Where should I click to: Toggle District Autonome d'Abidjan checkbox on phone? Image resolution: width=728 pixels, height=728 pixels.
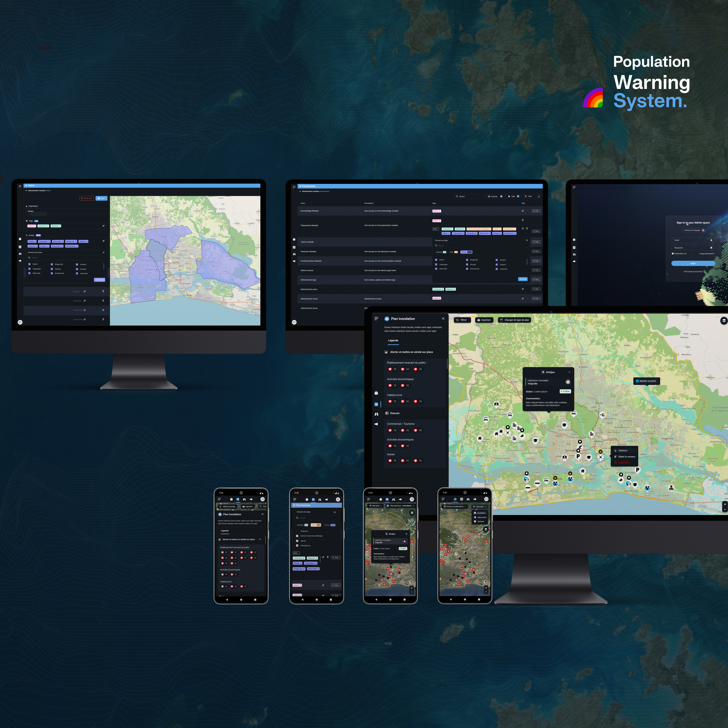click(297, 536)
